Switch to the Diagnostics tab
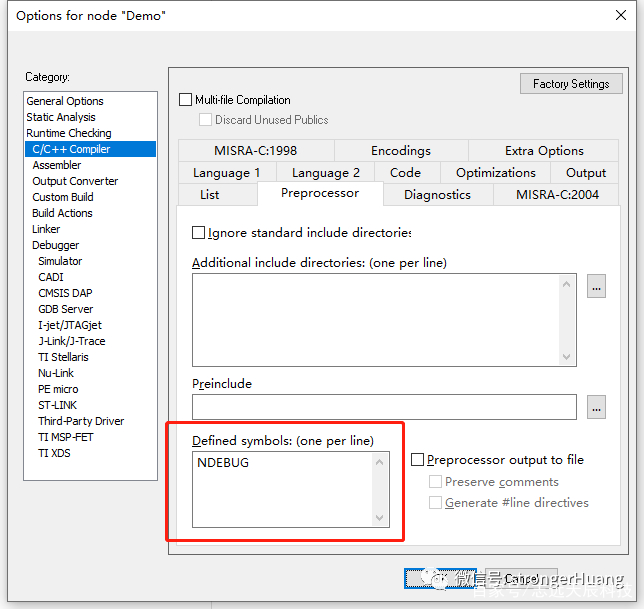 point(437,195)
